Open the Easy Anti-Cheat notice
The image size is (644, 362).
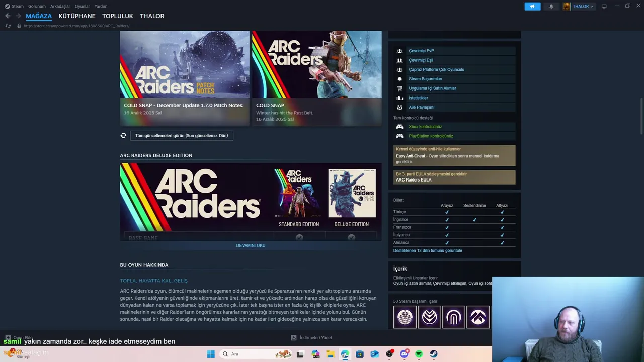pyautogui.click(x=454, y=156)
